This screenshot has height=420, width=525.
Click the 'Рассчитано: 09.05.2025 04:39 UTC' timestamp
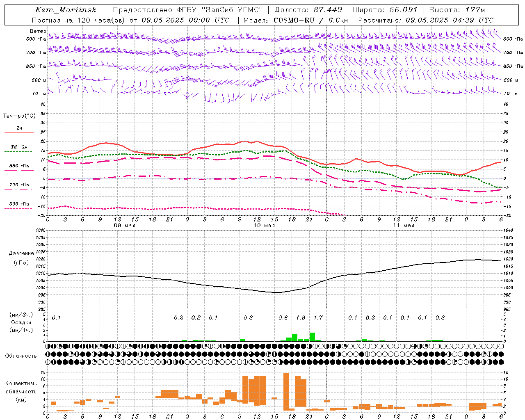tap(426, 20)
